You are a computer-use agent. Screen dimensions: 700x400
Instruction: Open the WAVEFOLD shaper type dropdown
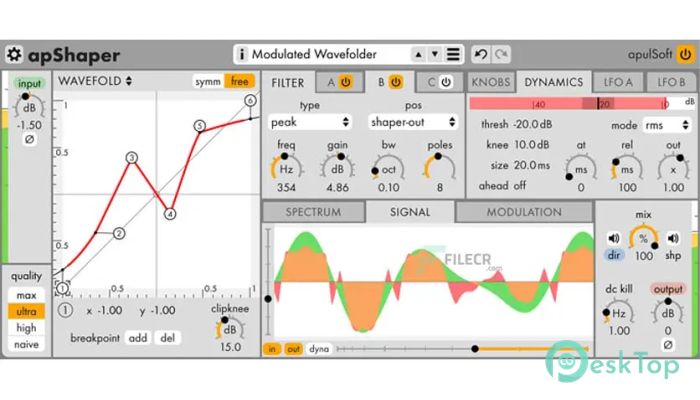95,81
